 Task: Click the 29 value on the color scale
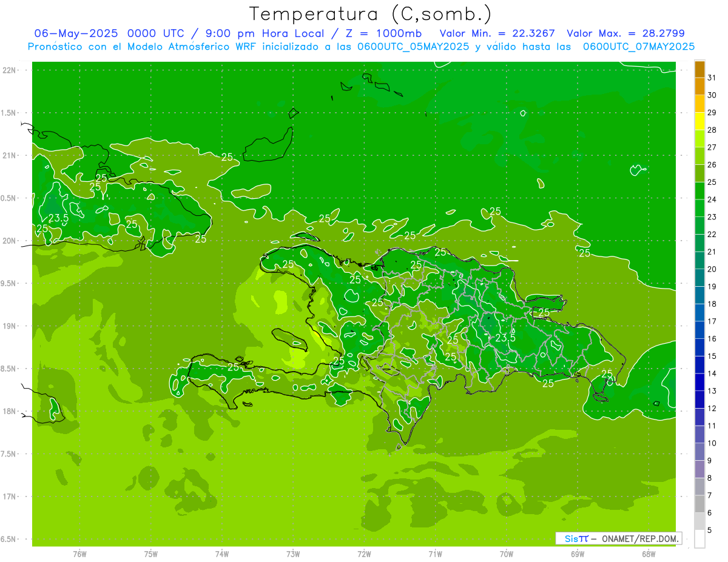[712, 112]
